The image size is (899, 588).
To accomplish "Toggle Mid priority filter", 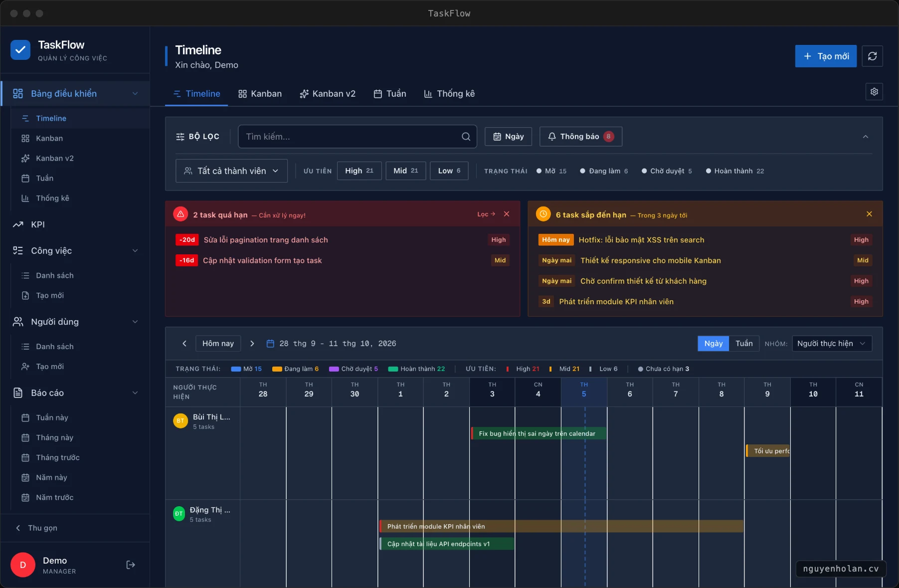I will coord(405,171).
